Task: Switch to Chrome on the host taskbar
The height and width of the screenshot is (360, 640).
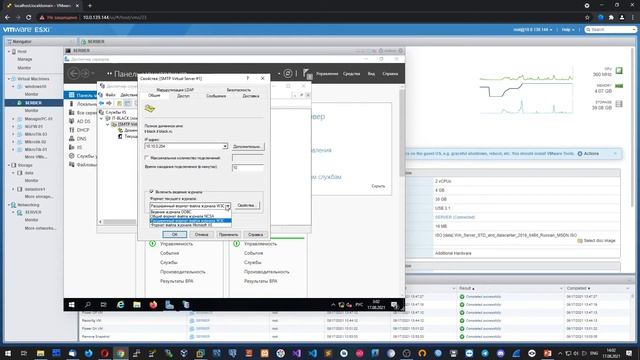Action: (120, 353)
